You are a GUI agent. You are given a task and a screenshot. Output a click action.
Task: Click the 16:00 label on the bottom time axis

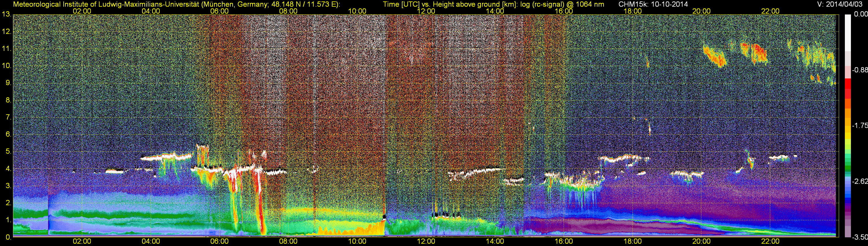[x=564, y=241]
